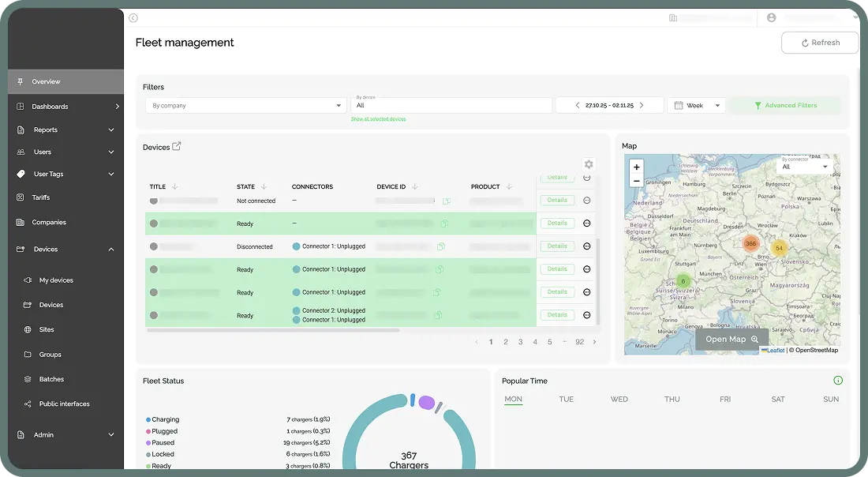The height and width of the screenshot is (477, 868).
Task: Click the Sites globe icon
Action: [x=28, y=329]
